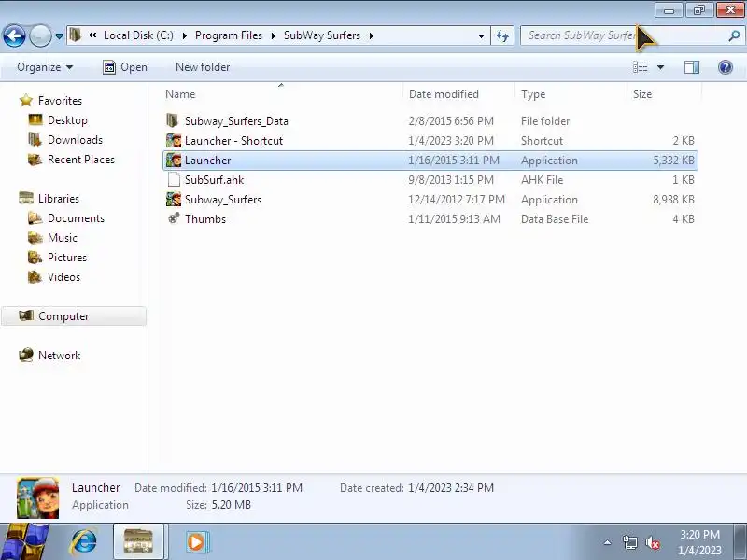
Task: Select Computer in navigation pane
Action: point(74,315)
